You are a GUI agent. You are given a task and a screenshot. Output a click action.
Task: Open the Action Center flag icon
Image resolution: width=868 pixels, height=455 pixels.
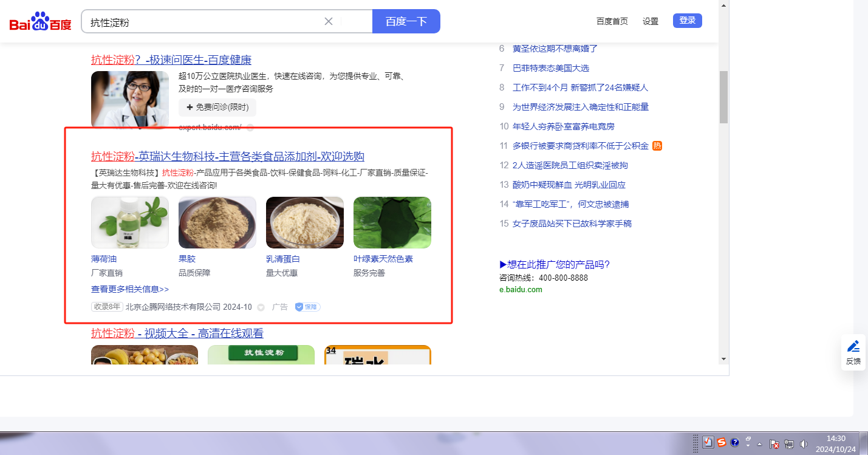click(774, 444)
